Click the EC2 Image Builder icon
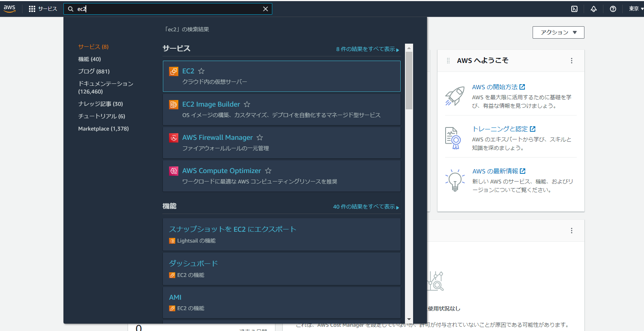 (x=174, y=104)
